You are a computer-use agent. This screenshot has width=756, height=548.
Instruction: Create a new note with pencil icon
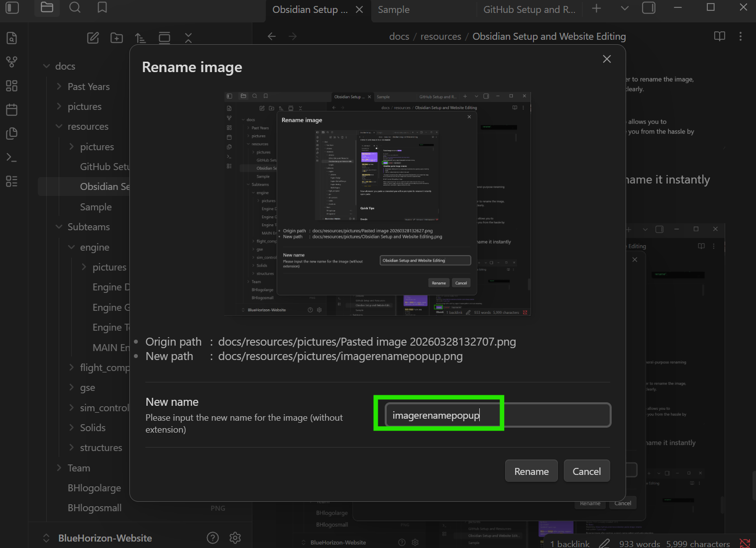click(x=93, y=38)
